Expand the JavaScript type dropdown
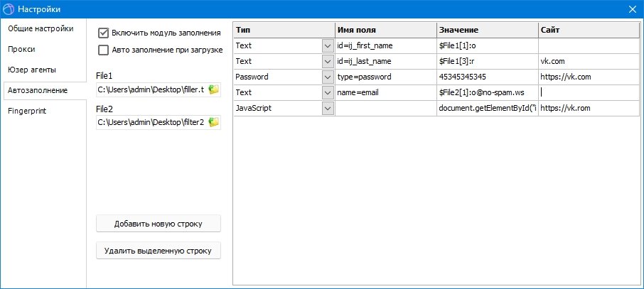 click(x=328, y=108)
